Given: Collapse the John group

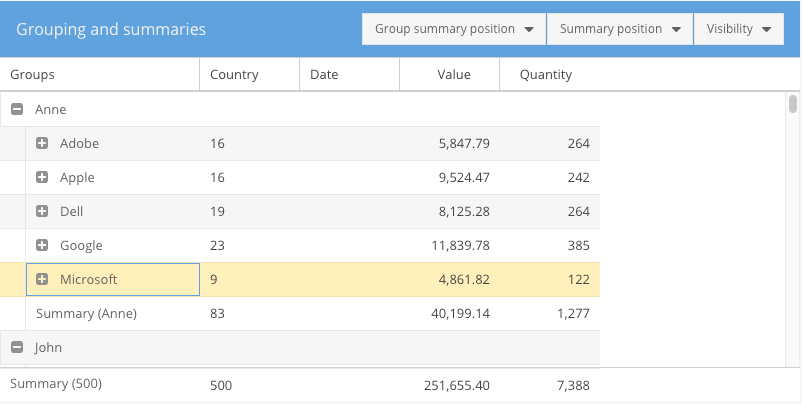Looking at the screenshot, I should [17, 348].
